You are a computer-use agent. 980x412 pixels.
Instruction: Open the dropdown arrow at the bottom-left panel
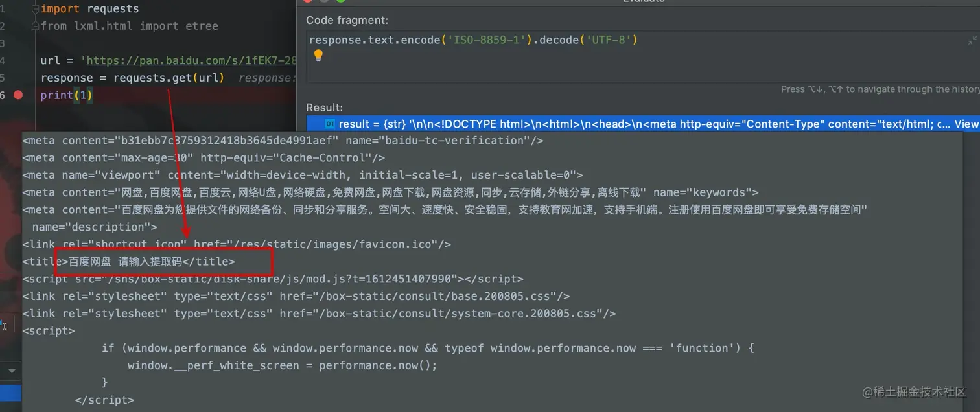[10, 371]
